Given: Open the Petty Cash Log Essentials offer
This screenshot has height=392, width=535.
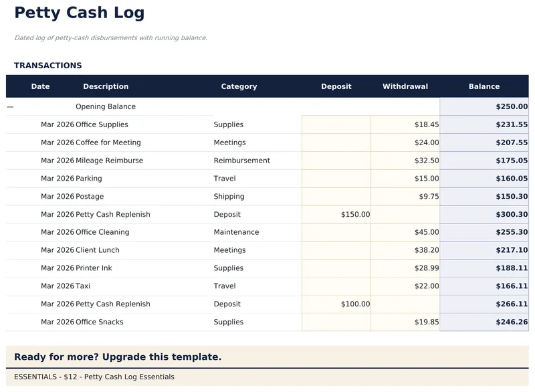Looking at the screenshot, I should pos(94,377).
